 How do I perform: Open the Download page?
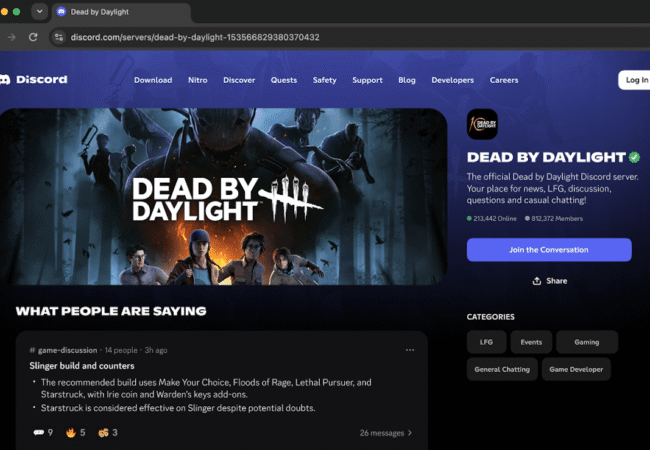[153, 80]
